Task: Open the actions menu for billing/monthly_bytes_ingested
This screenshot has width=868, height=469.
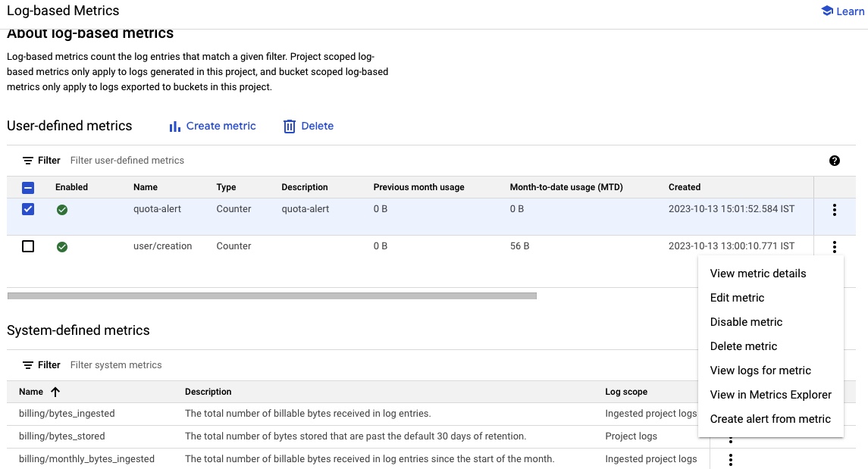Action: [x=730, y=459]
